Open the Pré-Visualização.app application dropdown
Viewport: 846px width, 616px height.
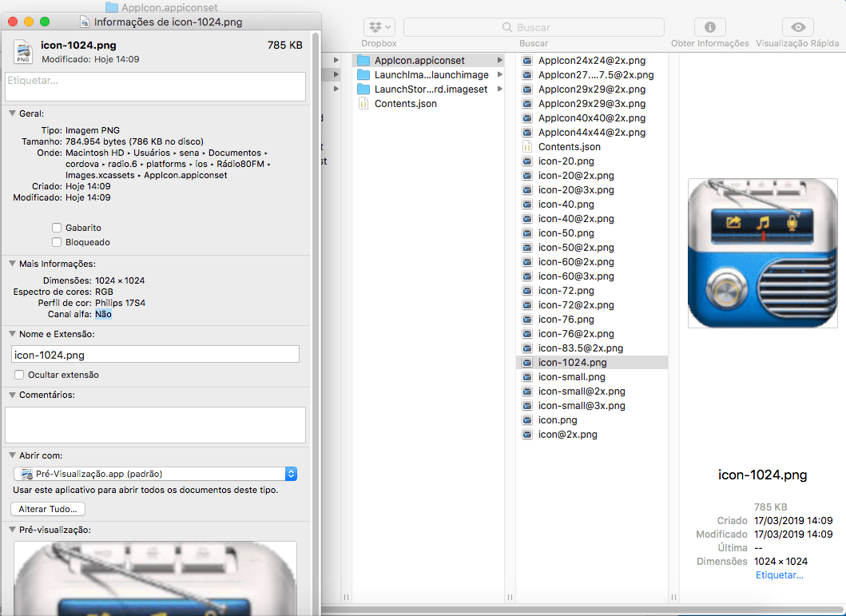coord(290,473)
